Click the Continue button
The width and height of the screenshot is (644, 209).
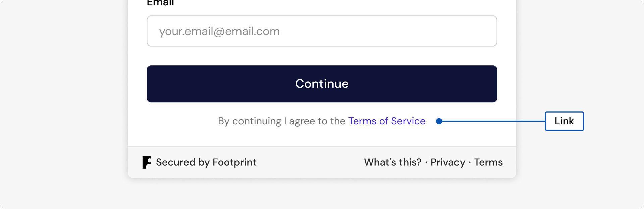click(322, 84)
